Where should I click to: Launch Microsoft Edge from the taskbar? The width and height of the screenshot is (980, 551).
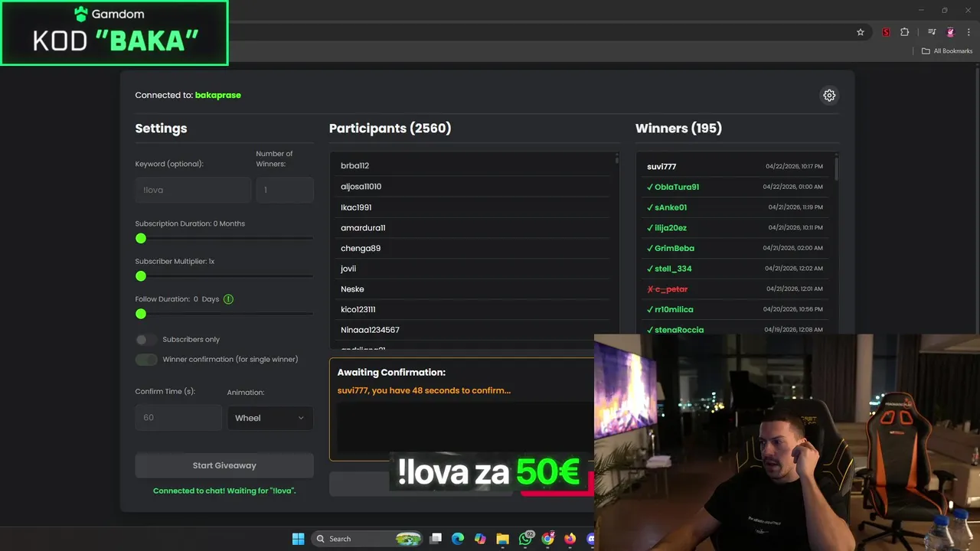click(x=458, y=539)
